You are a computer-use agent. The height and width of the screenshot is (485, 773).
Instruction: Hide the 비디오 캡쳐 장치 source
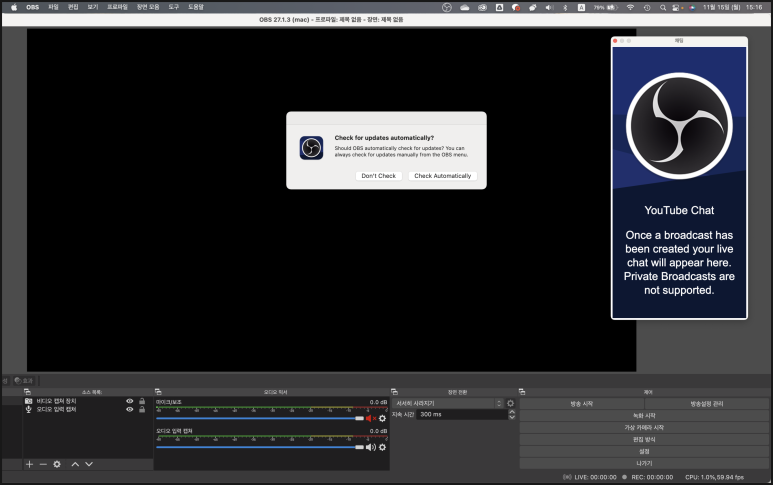pos(130,401)
